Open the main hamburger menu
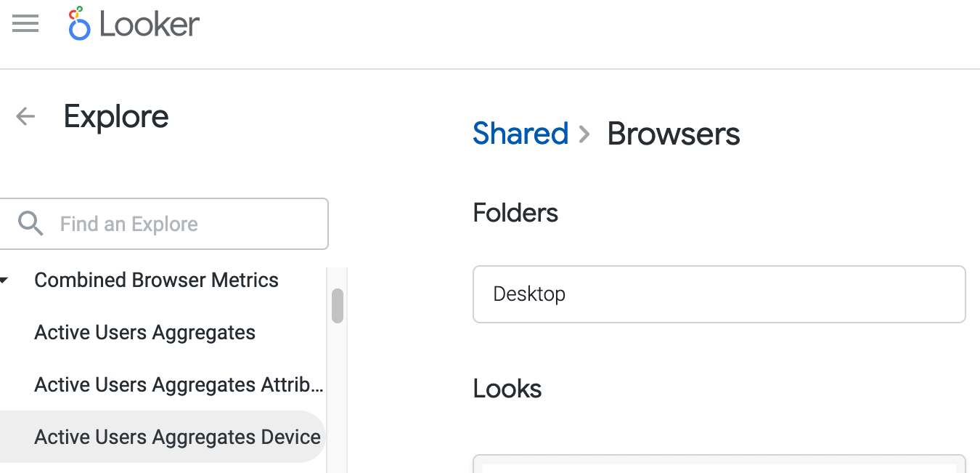Screen dimensions: 980x473 pos(25,24)
